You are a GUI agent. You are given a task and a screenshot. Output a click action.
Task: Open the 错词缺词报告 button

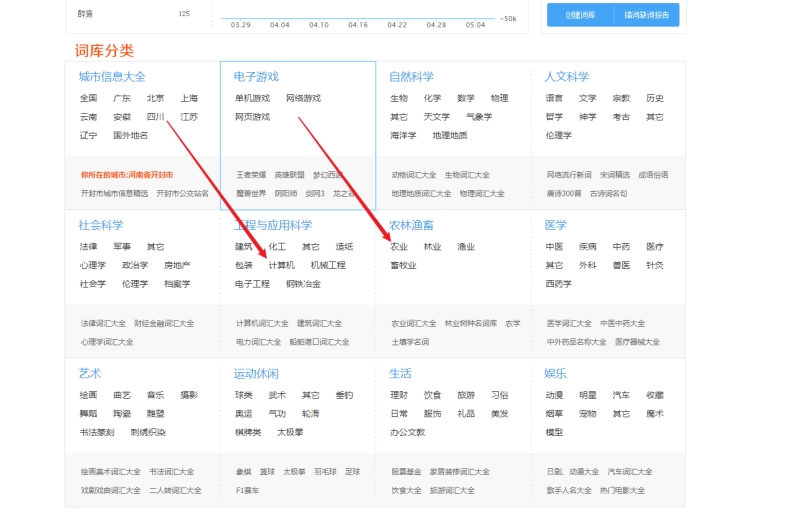tap(646, 15)
